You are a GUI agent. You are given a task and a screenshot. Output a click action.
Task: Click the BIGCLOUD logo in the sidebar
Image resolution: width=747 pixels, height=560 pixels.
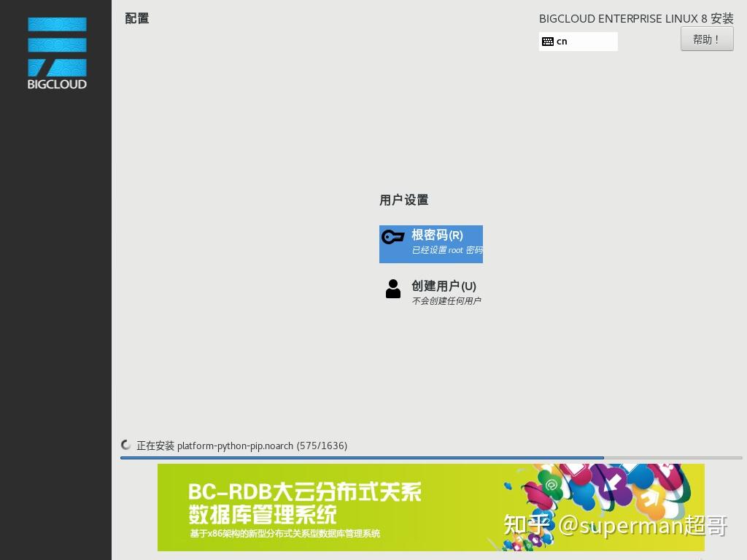click(x=56, y=51)
